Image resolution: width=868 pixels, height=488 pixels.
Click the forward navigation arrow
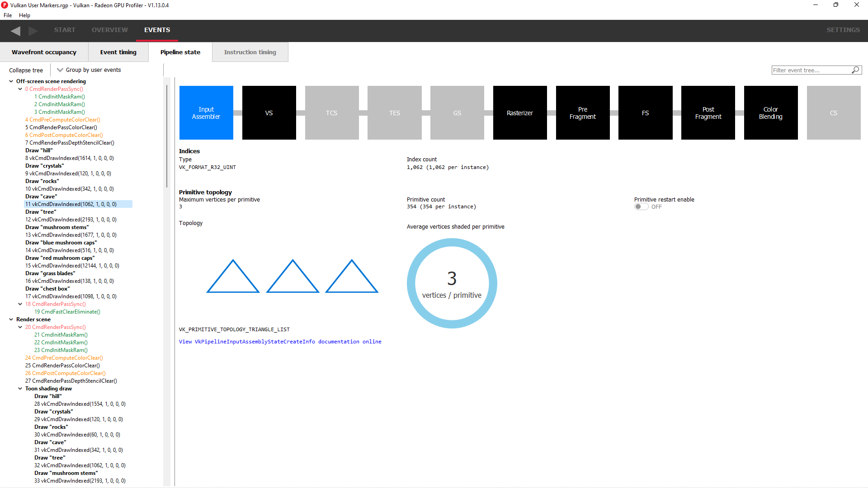(33, 30)
